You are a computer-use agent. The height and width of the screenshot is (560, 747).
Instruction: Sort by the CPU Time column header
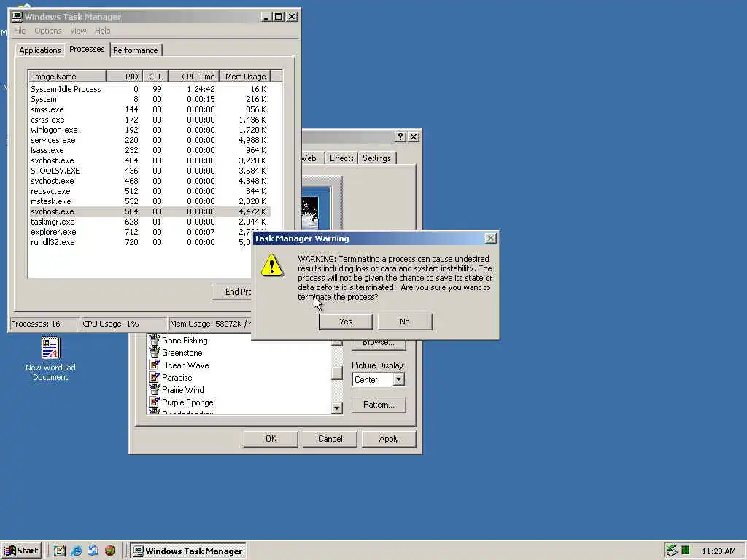(193, 76)
